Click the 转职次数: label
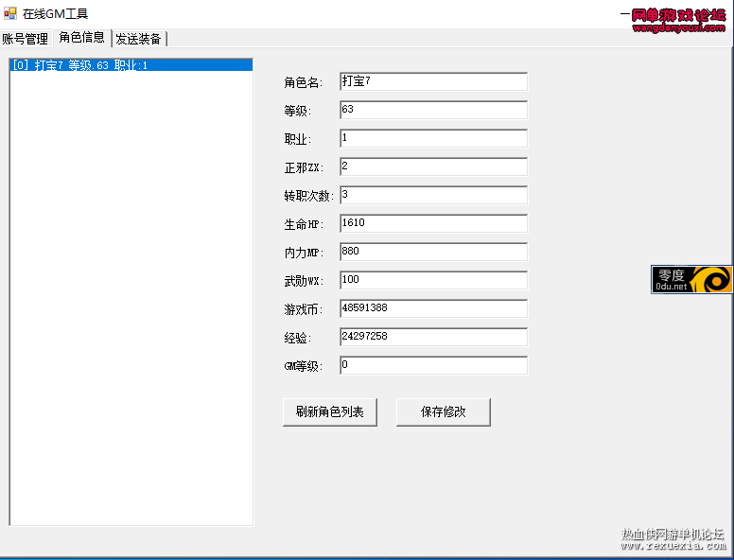 tap(309, 196)
